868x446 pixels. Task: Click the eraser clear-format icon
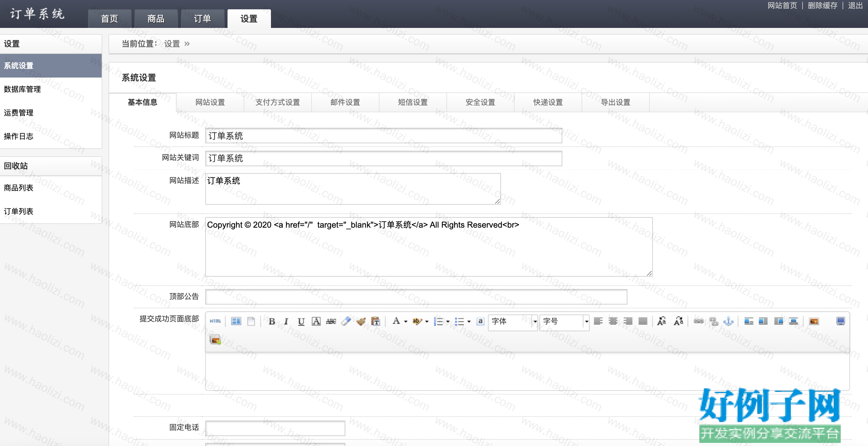[x=346, y=321]
